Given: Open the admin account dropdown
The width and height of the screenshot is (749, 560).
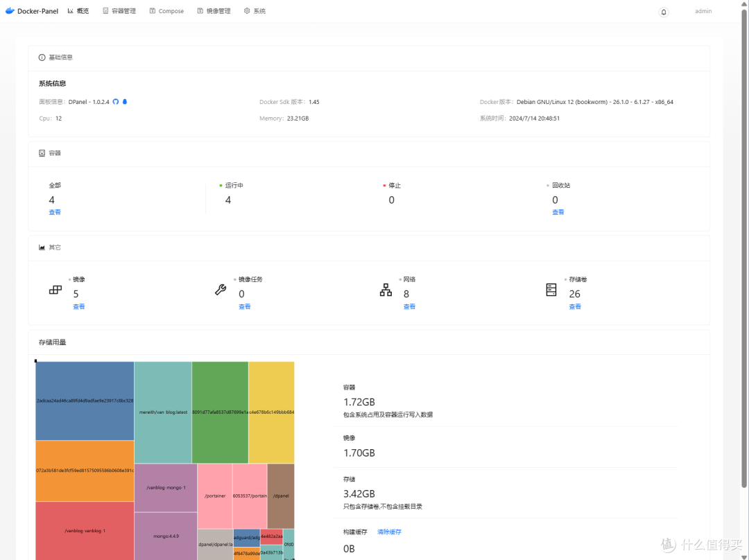Looking at the screenshot, I should [703, 10].
